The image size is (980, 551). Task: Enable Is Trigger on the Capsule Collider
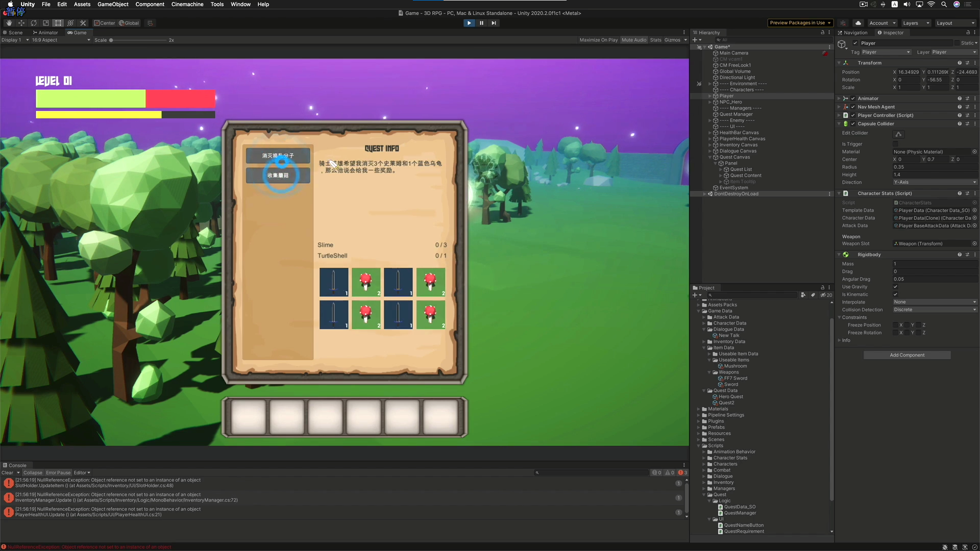(x=896, y=144)
